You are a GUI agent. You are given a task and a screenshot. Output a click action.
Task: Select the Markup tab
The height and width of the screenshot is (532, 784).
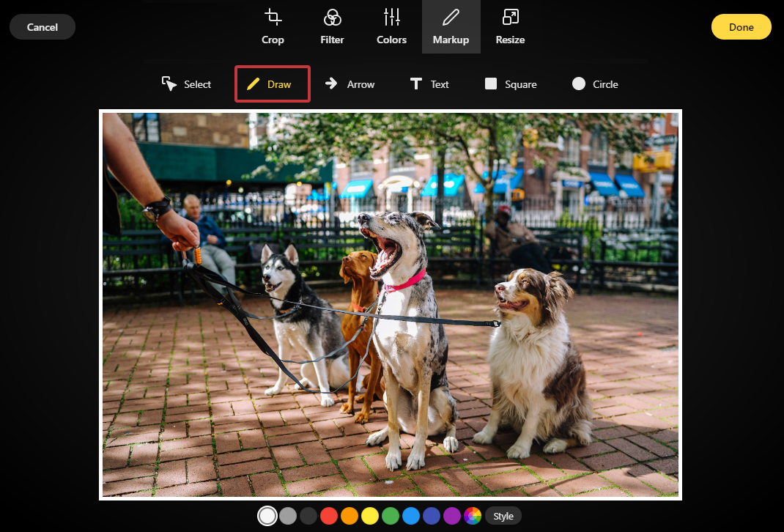451,27
